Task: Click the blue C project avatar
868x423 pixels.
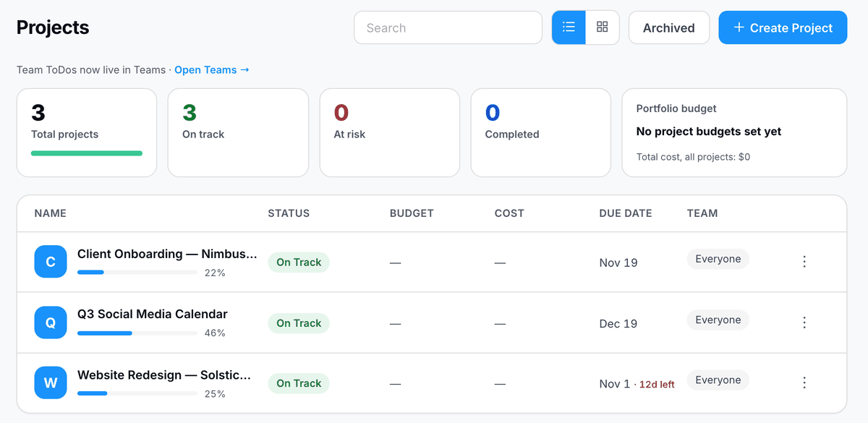Action: pos(51,262)
